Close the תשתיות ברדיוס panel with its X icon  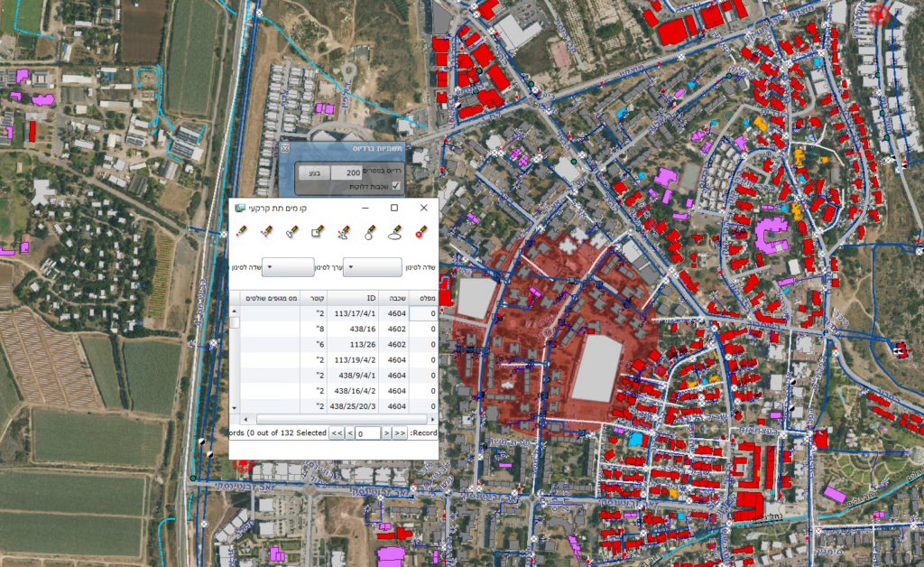[x=285, y=149]
